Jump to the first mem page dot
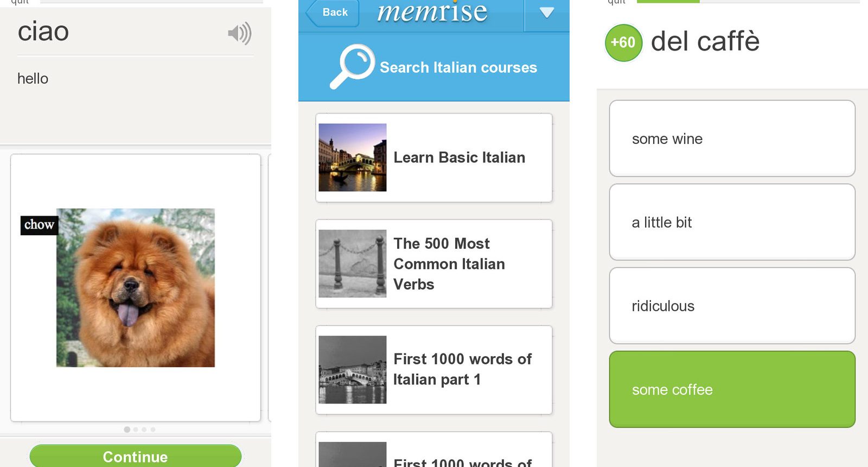This screenshot has height=467, width=868. click(x=127, y=430)
